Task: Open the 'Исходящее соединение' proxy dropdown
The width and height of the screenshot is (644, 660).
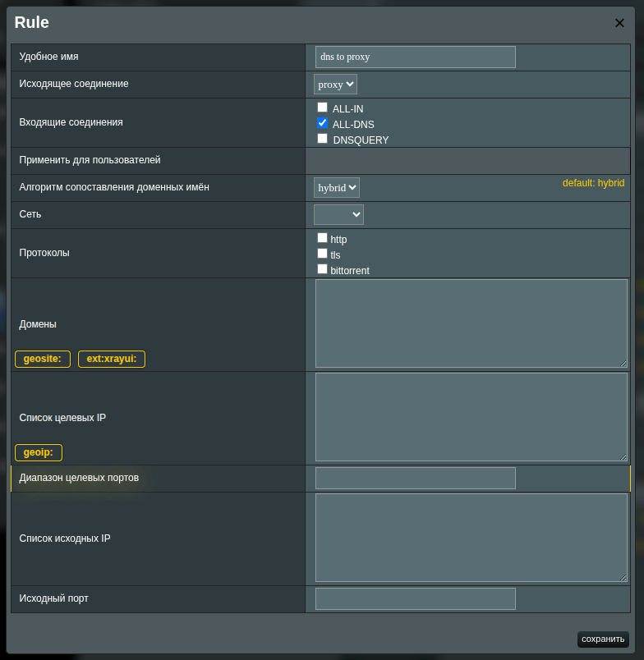Action: pyautogui.click(x=335, y=85)
